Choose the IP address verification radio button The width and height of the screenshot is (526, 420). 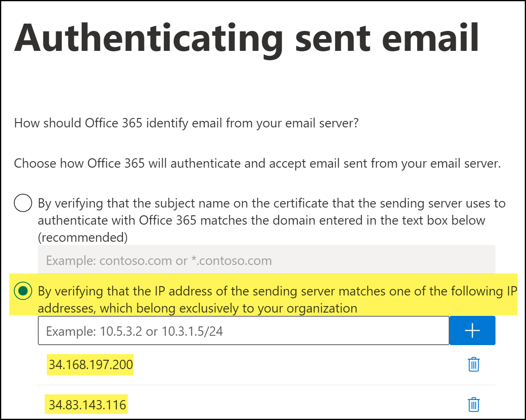(23, 291)
